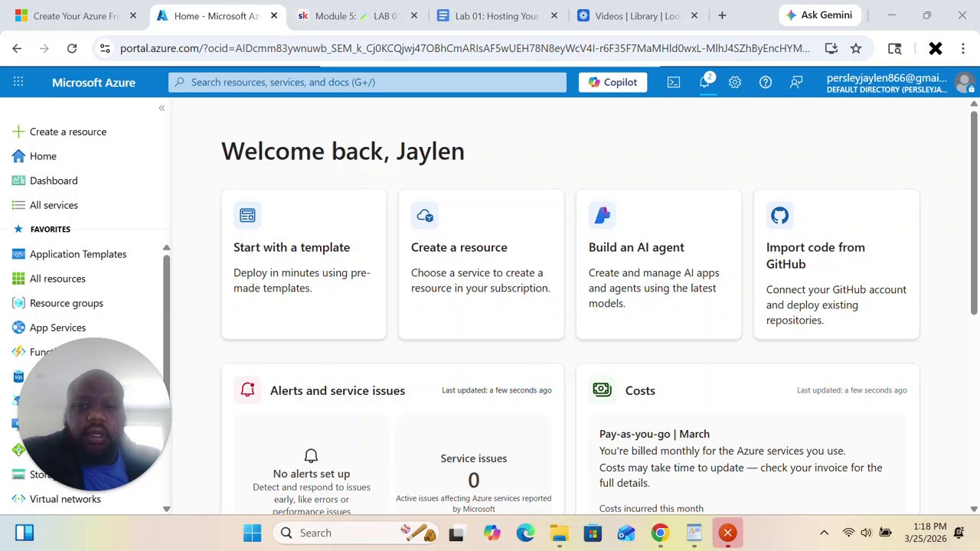Open the Azure feedback icon
Viewport: 980px width, 551px height.
(x=796, y=82)
